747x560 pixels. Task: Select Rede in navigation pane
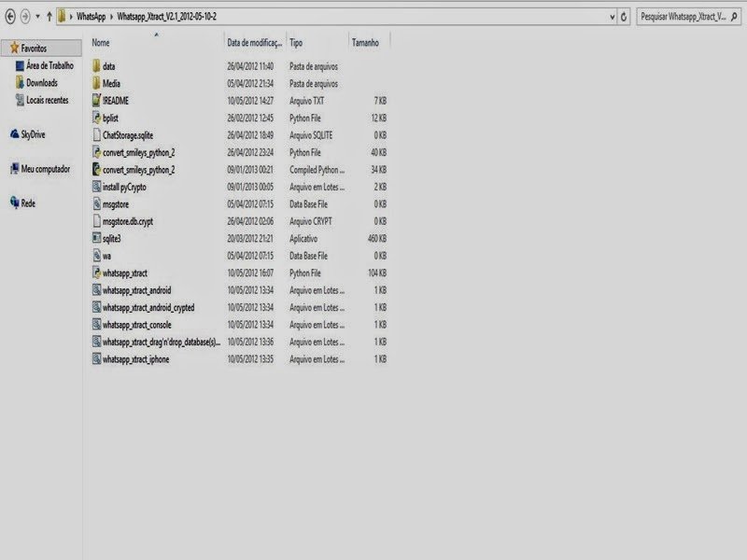click(28, 203)
